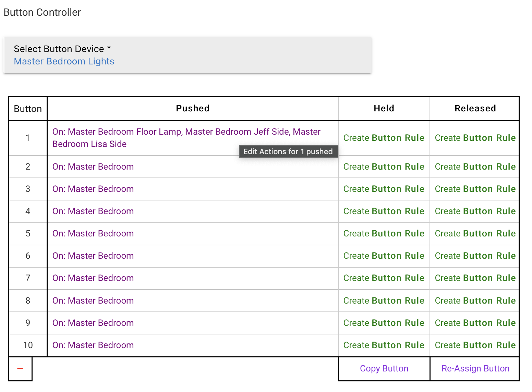532x392 pixels.
Task: Create a Released rule for button 2
Action: point(475,167)
